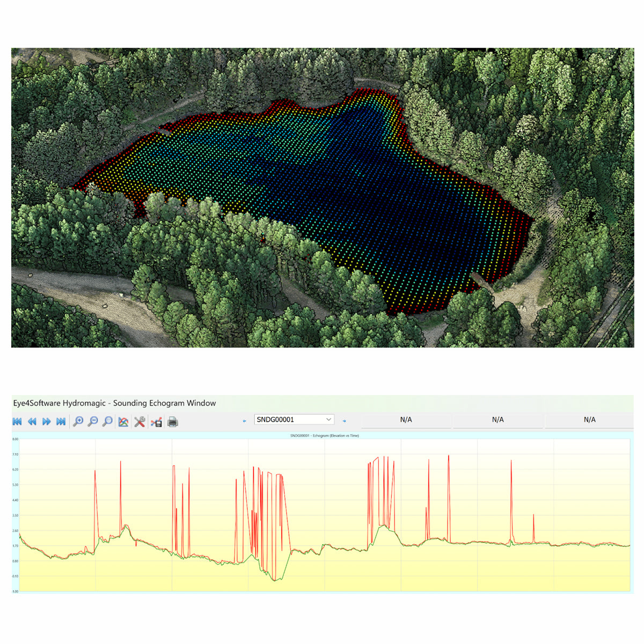This screenshot has width=644, height=644.
Task: Click the first N/A status field
Action: [406, 420]
